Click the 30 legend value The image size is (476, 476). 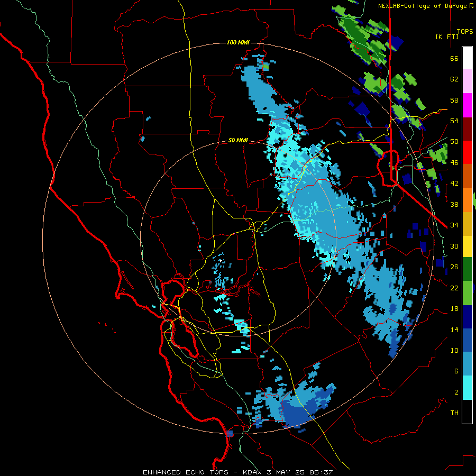(454, 246)
